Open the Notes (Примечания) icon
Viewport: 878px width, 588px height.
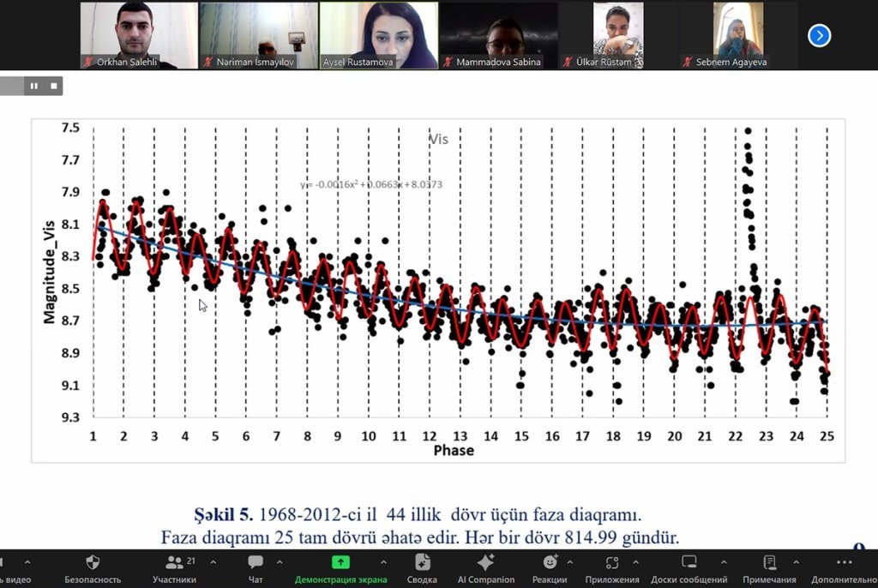click(x=769, y=562)
